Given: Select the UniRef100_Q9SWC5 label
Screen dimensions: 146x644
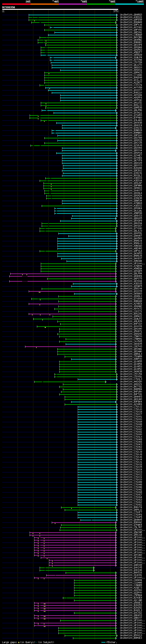Looking at the screenshot, I should point(131,286).
